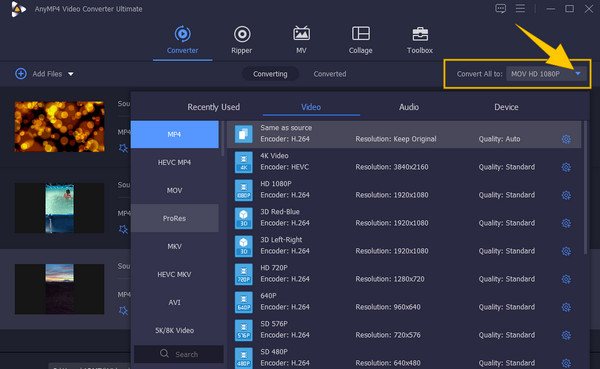
Task: Click edit star icon on third video
Action: click(123, 310)
